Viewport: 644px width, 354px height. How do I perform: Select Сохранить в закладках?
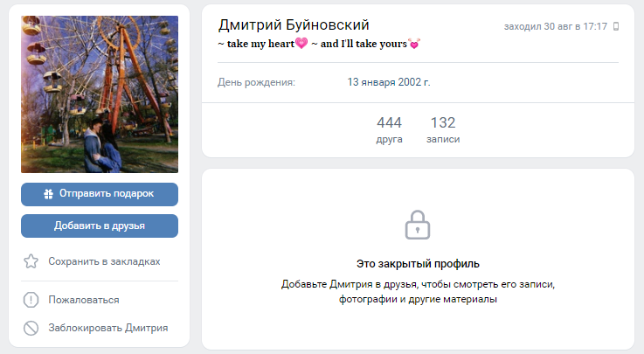pyautogui.click(x=104, y=261)
